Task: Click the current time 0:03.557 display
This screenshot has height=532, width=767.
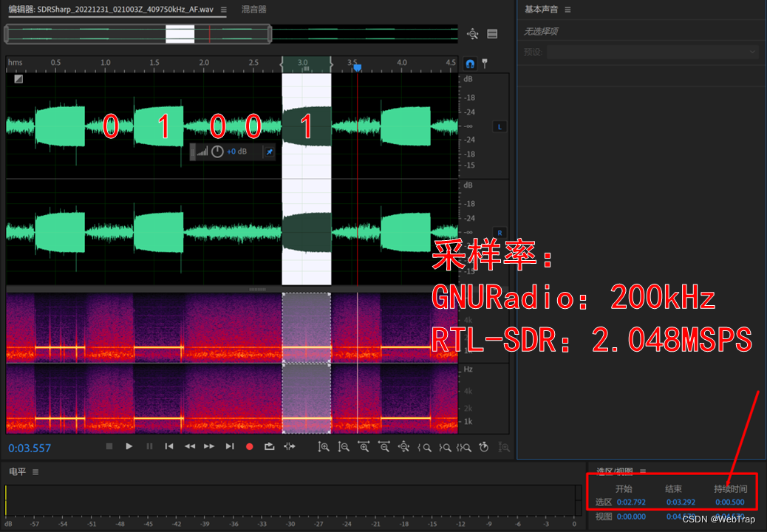Action: tap(30, 448)
